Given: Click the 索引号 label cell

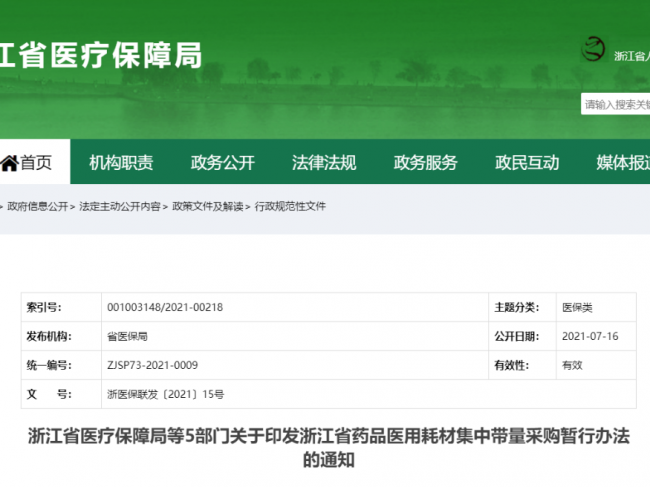Looking at the screenshot, I should coord(61,307).
